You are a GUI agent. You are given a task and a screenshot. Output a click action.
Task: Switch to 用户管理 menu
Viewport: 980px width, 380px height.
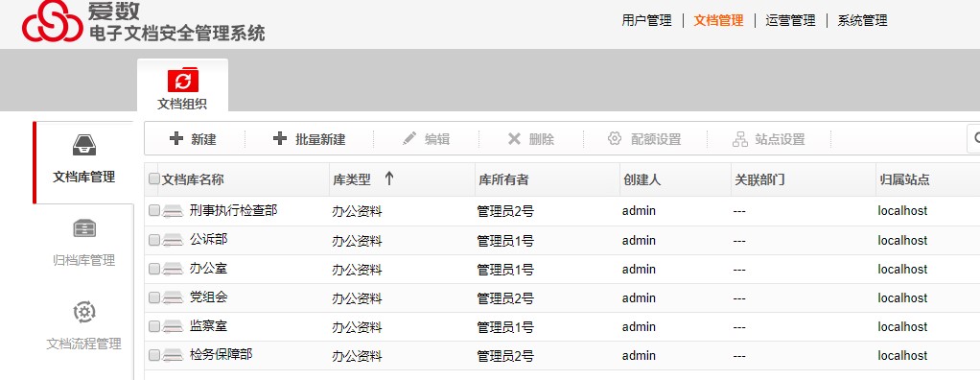[646, 20]
